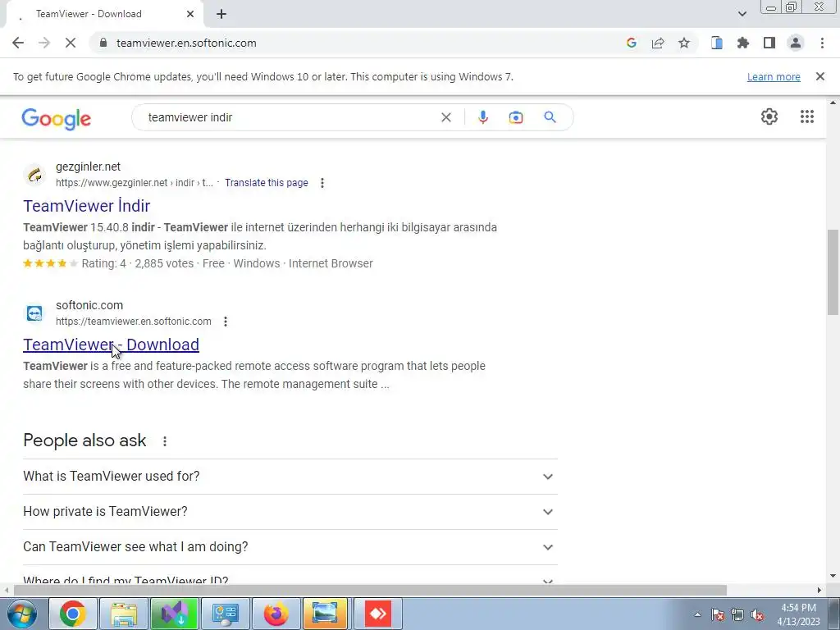This screenshot has width=840, height=630.
Task: Toggle the Chrome side panel
Action: 769,43
